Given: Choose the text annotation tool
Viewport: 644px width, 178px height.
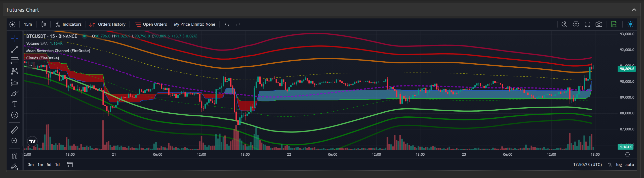Looking at the screenshot, I should pos(15,104).
